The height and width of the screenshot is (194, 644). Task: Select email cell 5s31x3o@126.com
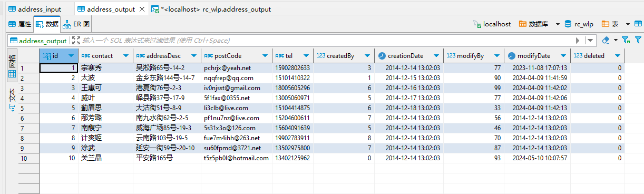coord(237,128)
